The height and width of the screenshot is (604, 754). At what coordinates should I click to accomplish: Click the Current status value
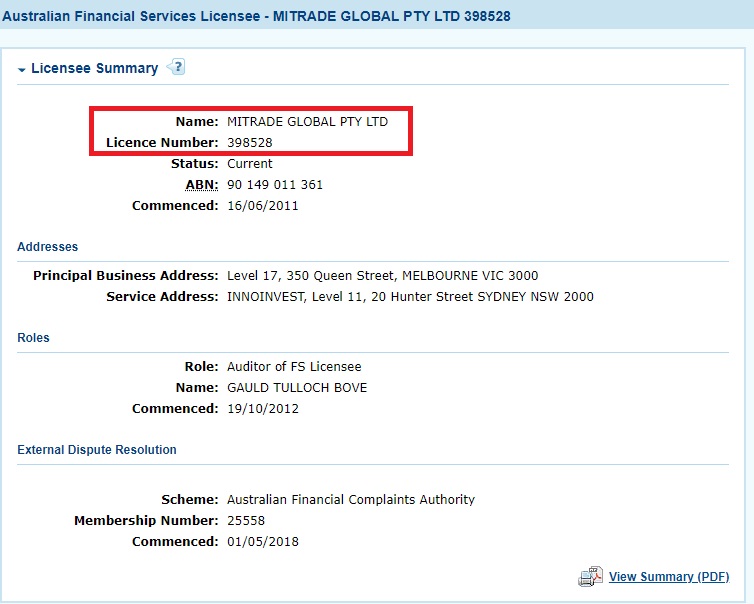pyautogui.click(x=249, y=164)
